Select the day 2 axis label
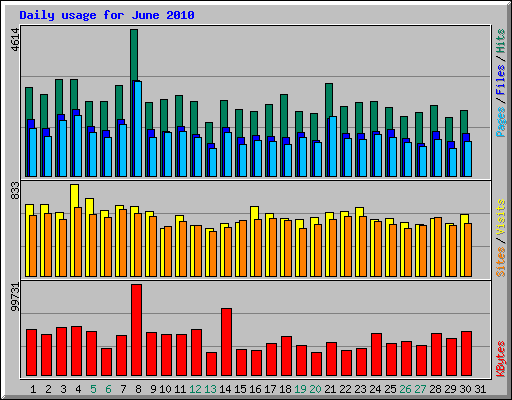512x400 pixels. [x=48, y=389]
